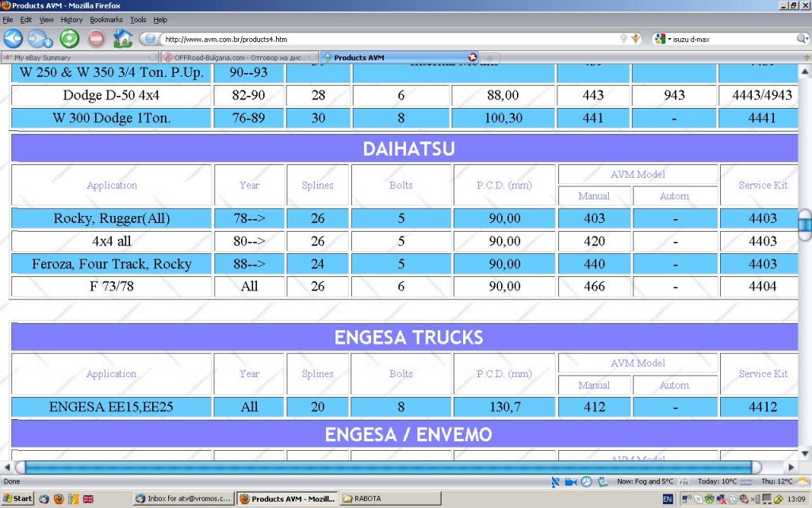Launch Firefox from the quick launch bar
812x508 pixels.
pos(59,498)
